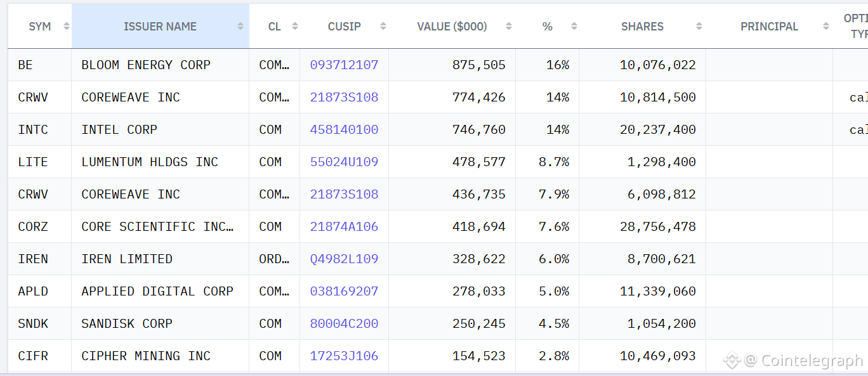The height and width of the screenshot is (376, 868).
Task: Click BLOOM ENERGY CORP issuer name
Action: [146, 65]
